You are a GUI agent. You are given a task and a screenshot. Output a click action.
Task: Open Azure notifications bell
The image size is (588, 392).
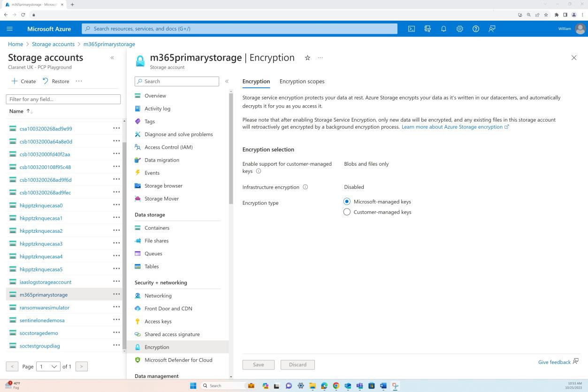click(x=443, y=29)
